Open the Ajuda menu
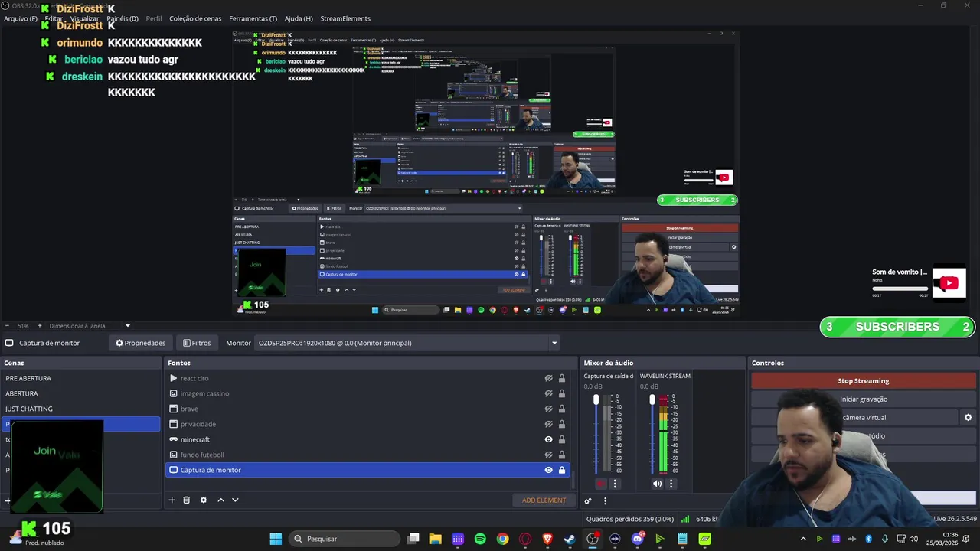Screen dimensions: 980x551 click(x=299, y=18)
